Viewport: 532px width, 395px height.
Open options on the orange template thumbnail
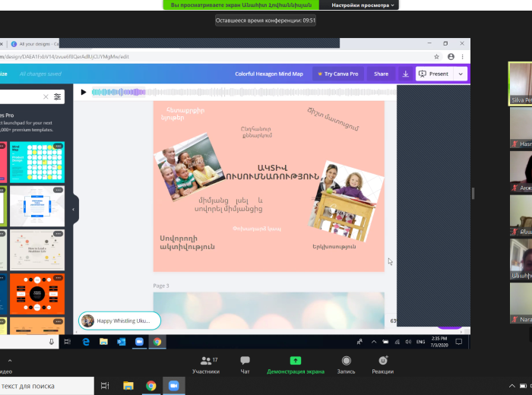coord(58,278)
